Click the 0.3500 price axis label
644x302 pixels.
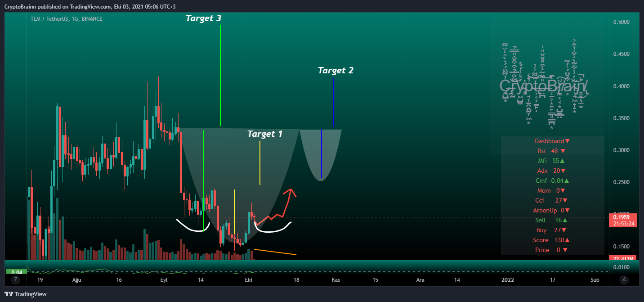[x=621, y=118]
